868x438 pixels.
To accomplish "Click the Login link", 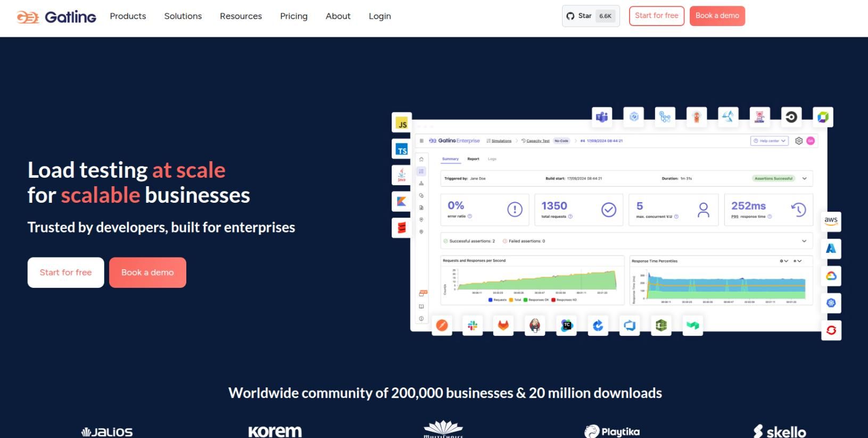I will (380, 16).
